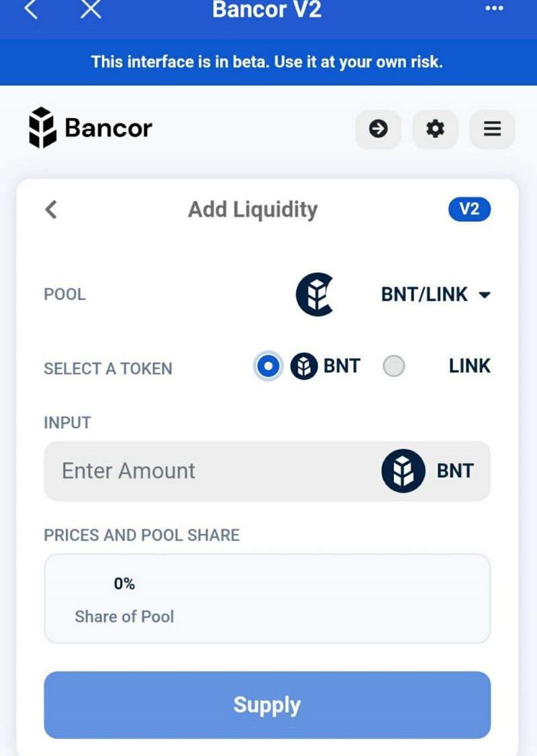This screenshot has height=756, width=537.
Task: Go back with Add Liquidity chevron
Action: [51, 209]
